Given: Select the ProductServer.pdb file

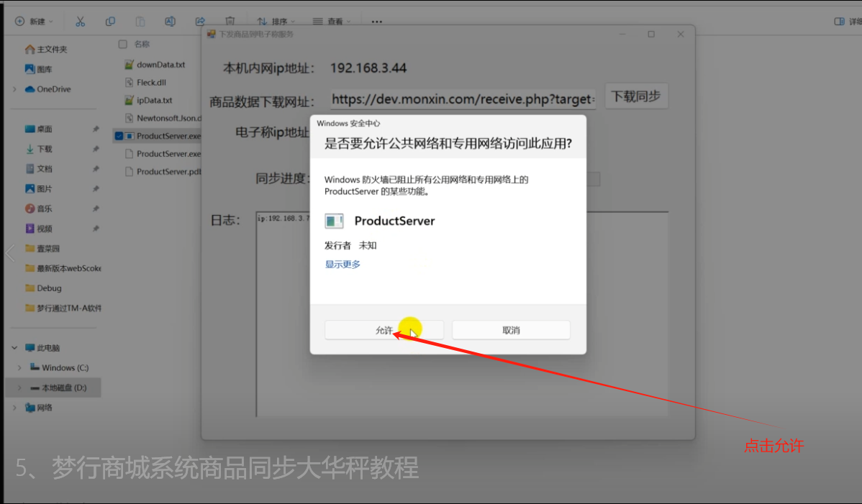Looking at the screenshot, I should pos(163,171).
